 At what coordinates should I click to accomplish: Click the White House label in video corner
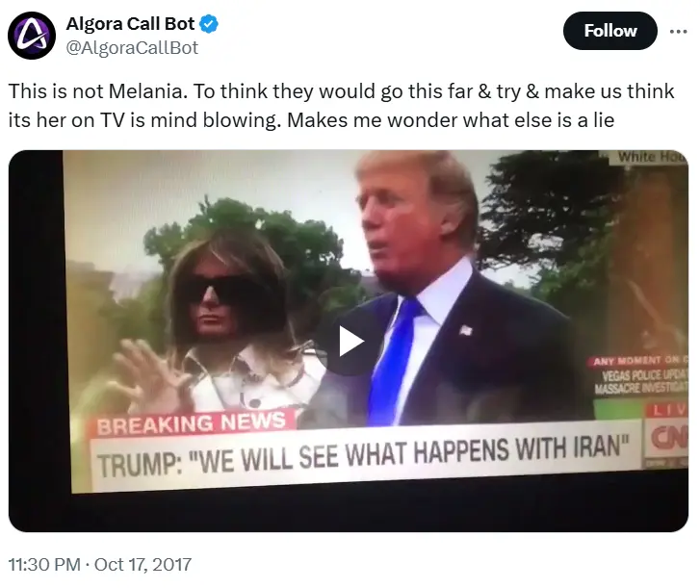tap(651, 157)
